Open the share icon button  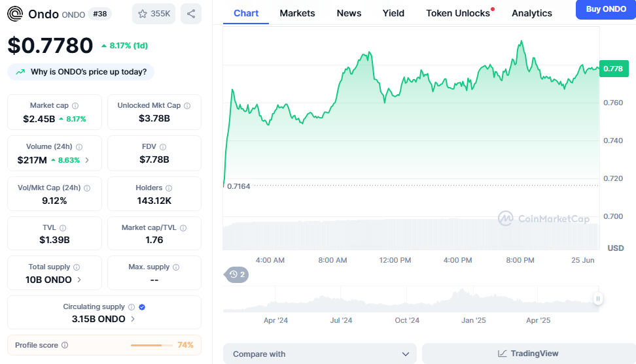pos(191,14)
